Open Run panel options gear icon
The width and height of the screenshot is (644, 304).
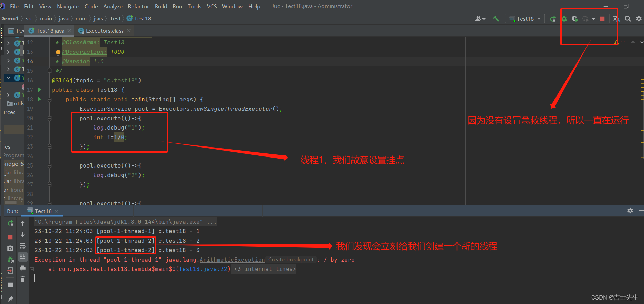click(630, 211)
